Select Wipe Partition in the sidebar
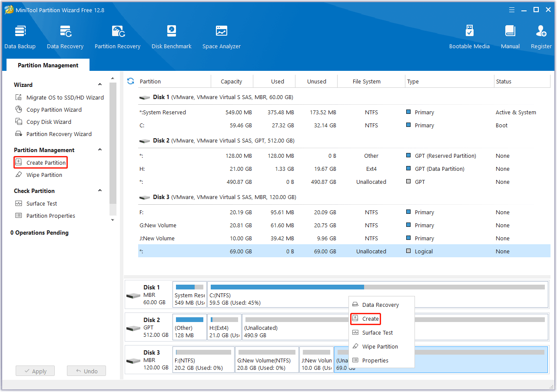The height and width of the screenshot is (392, 557). point(39,175)
